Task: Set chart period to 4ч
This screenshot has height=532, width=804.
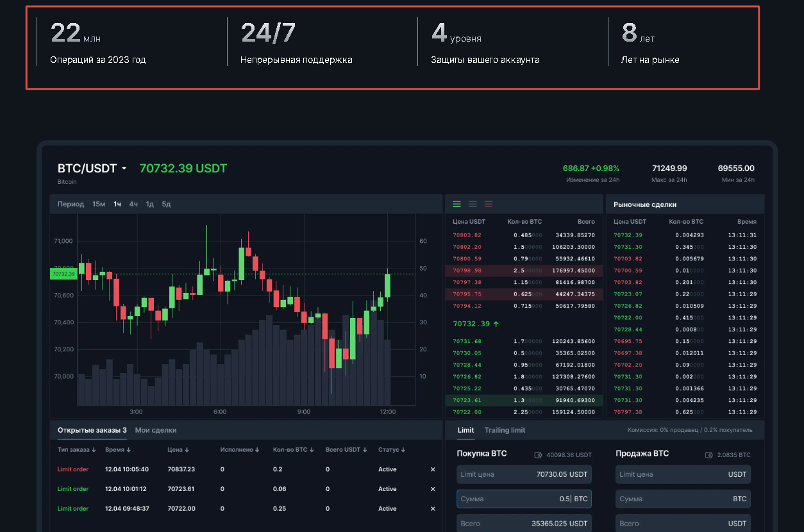Action: [x=133, y=204]
